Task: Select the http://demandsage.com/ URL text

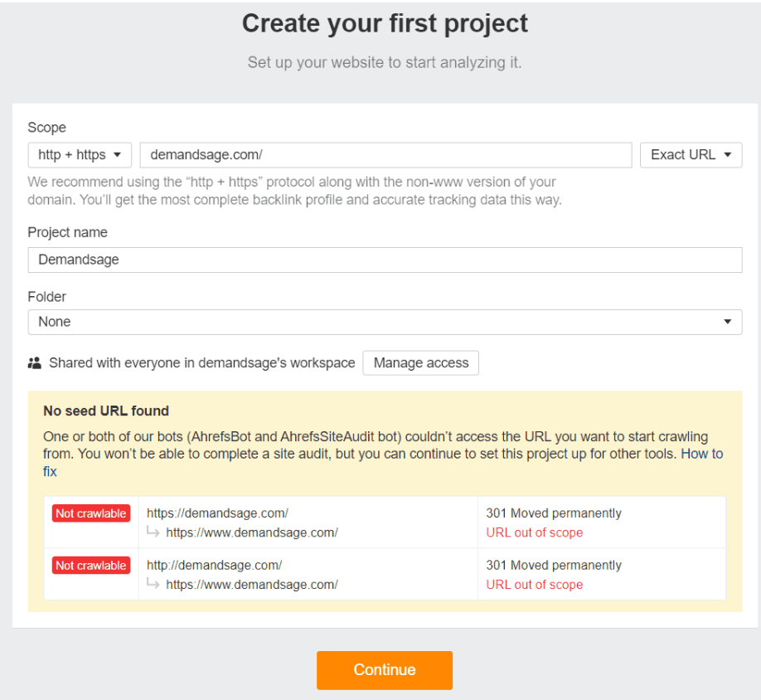Action: 214,565
